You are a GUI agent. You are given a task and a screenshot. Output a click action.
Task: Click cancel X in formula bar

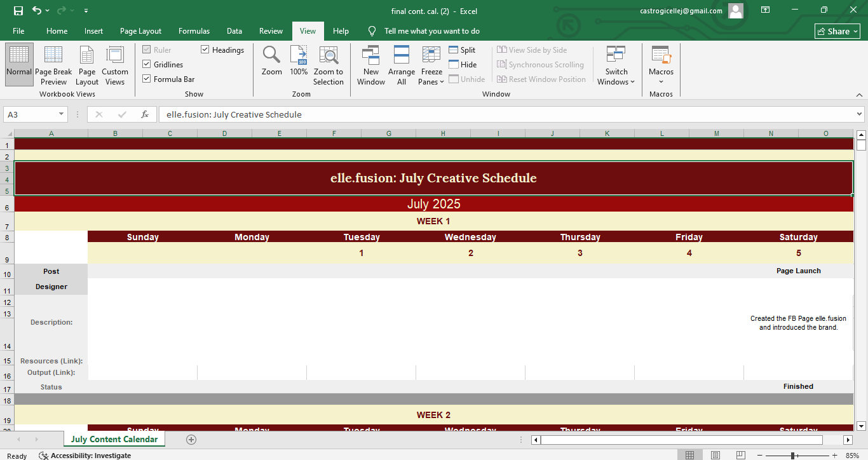click(x=99, y=114)
